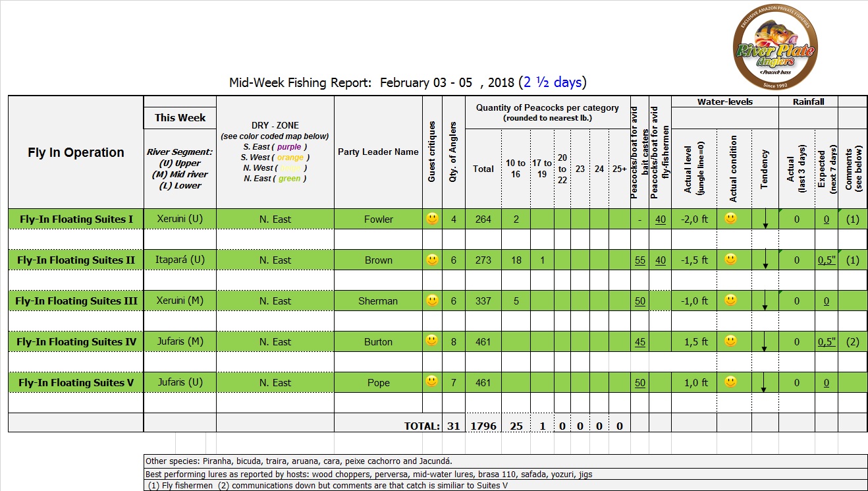Select the Party Leader Name column header
This screenshot has width=868, height=491.
[x=378, y=152]
